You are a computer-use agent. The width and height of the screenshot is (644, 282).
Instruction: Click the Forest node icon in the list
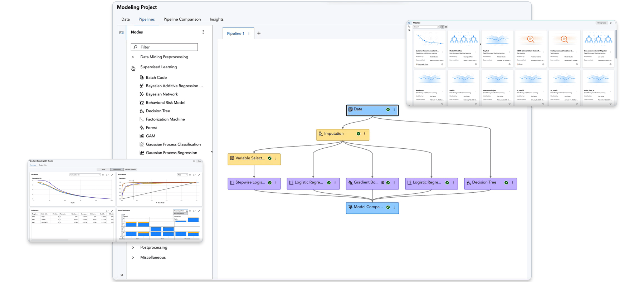coord(142,128)
